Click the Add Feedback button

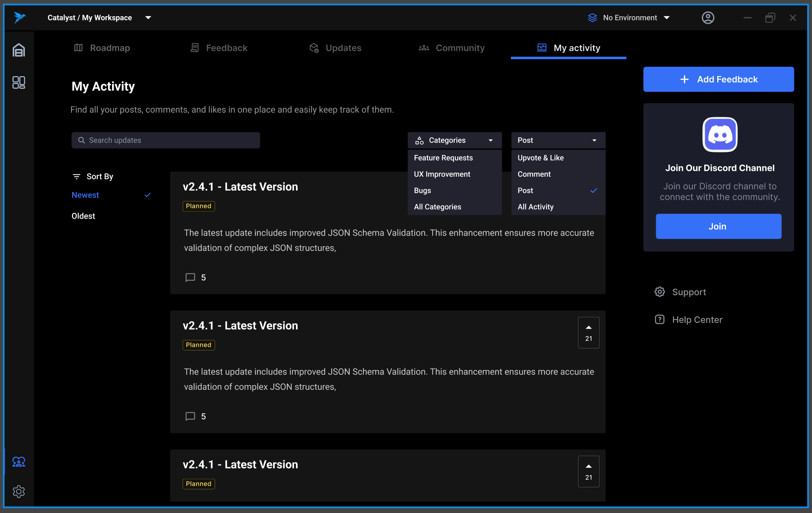(x=718, y=79)
